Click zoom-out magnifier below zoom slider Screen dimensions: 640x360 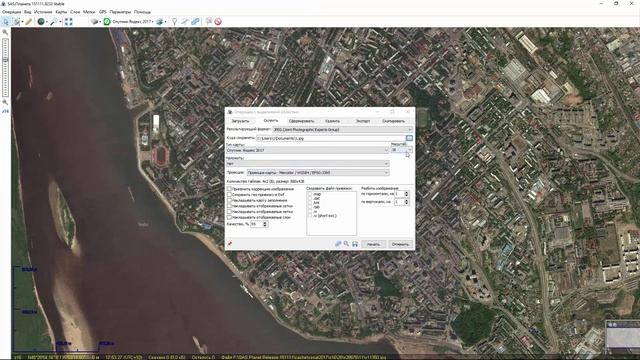click(x=5, y=102)
